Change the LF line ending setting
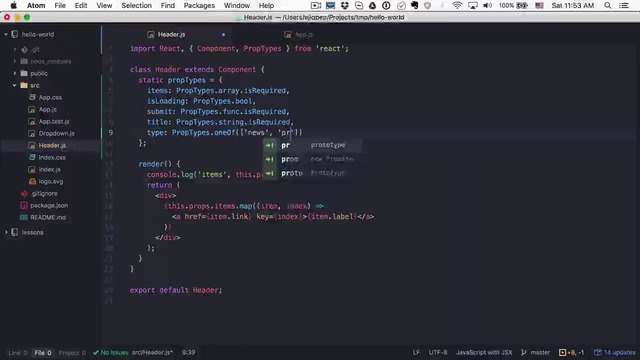Viewport: 640px width, 360px height. (416, 353)
